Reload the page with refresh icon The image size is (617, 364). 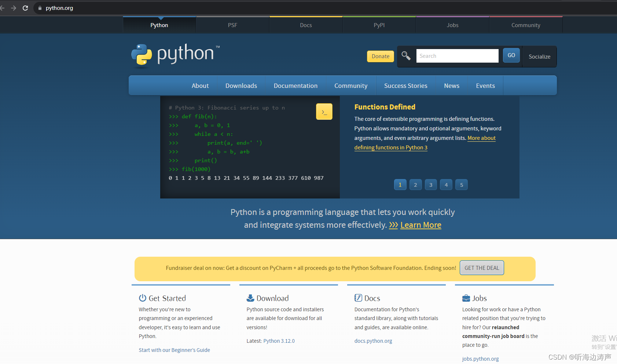[x=25, y=8]
